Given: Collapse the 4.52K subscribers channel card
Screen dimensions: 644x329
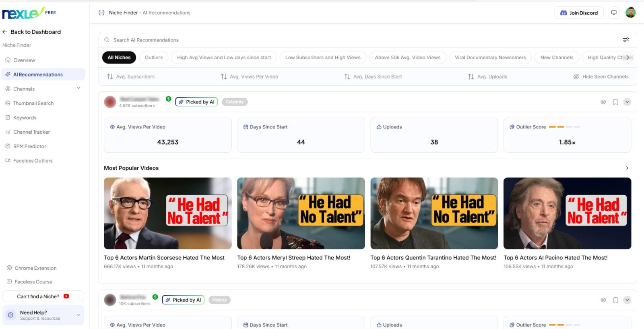Looking at the screenshot, I should [x=627, y=102].
